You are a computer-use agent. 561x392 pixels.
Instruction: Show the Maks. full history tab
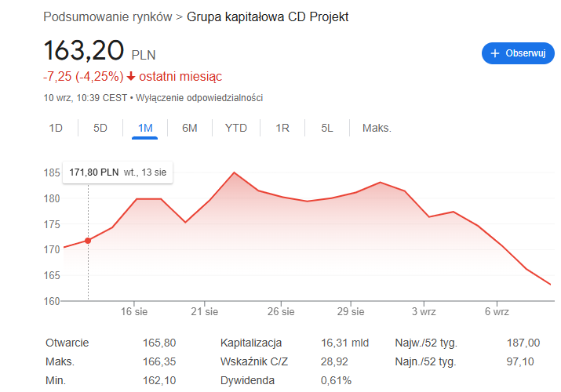click(377, 128)
